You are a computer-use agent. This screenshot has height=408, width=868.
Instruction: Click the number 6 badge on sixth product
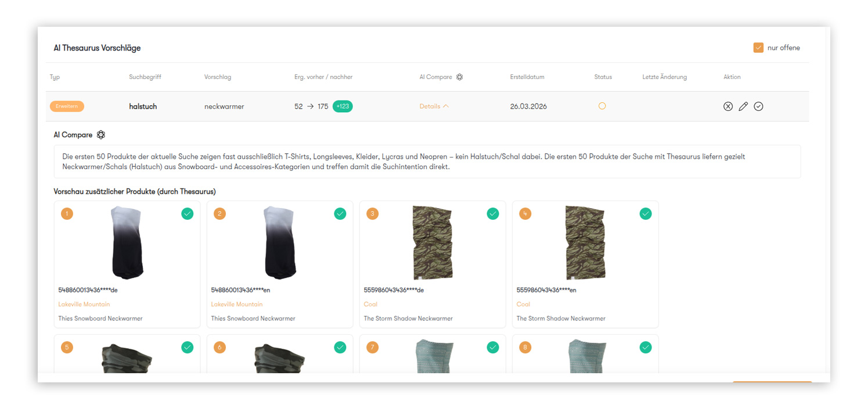pos(219,347)
